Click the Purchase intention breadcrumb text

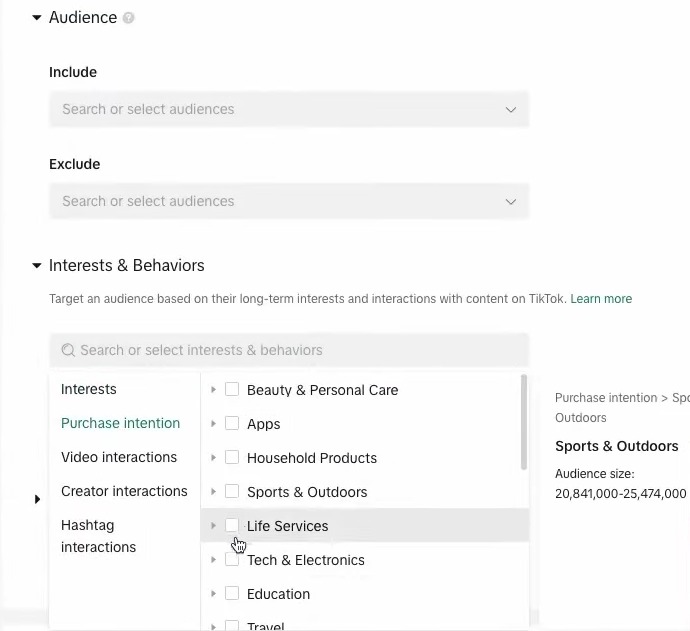[606, 398]
